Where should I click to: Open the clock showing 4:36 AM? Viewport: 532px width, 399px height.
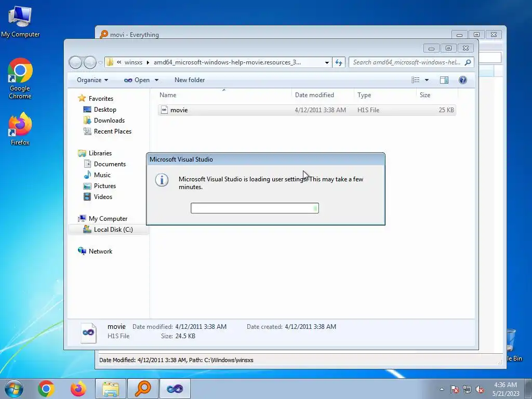[506, 389]
